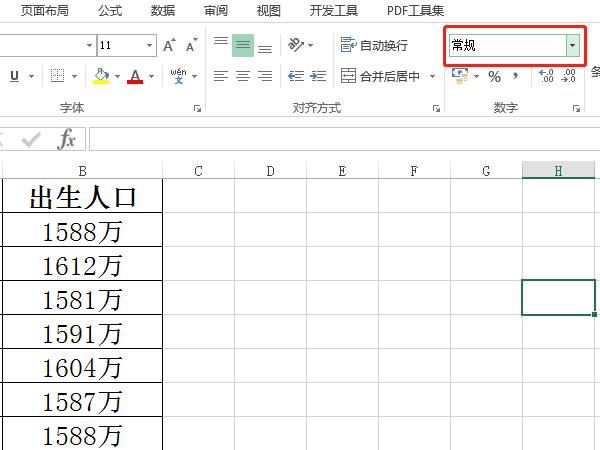This screenshot has height=450, width=600.
Task: Toggle middle vertical alignment
Action: (242, 46)
